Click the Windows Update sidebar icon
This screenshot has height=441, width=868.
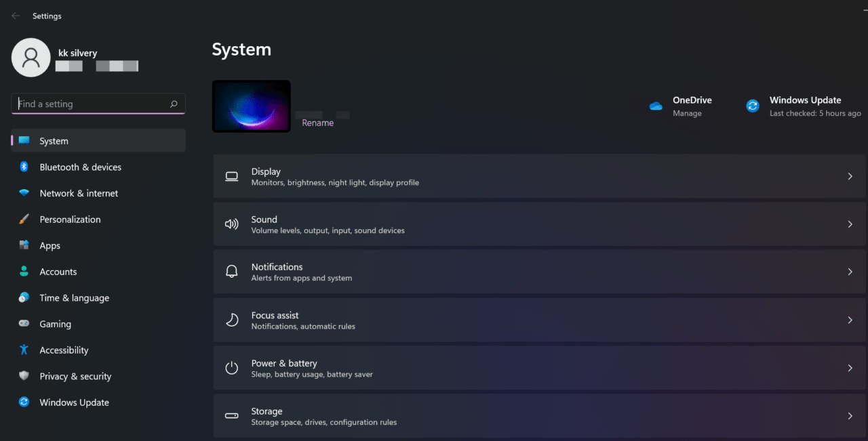click(x=24, y=402)
